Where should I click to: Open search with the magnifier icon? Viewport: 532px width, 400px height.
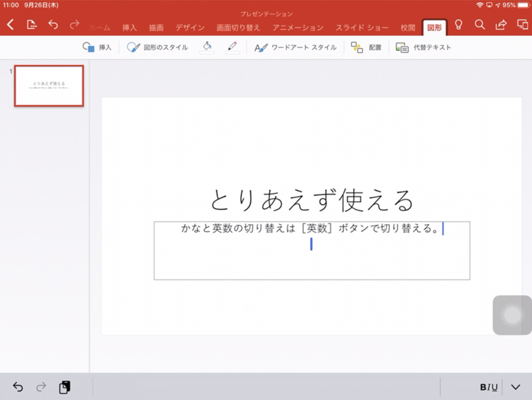coord(479,25)
